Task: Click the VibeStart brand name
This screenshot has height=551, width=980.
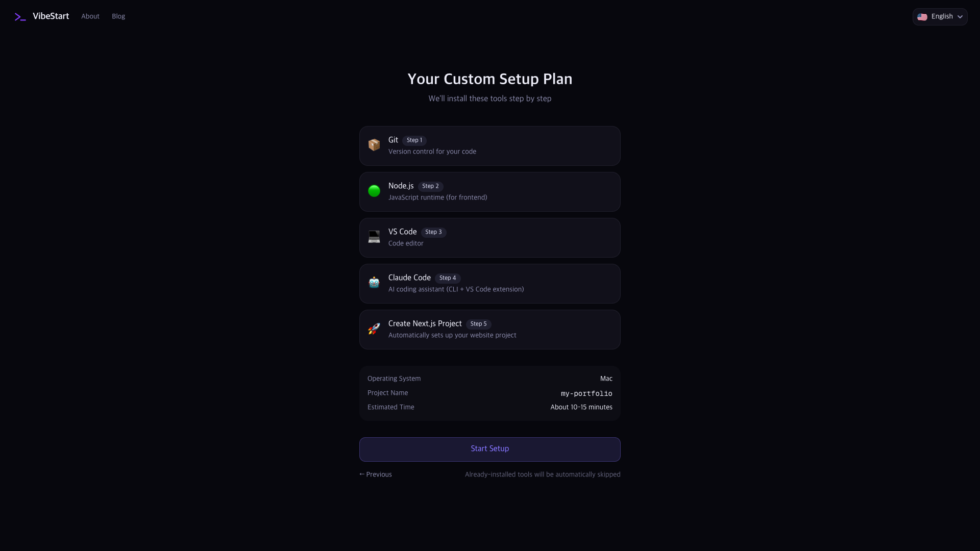Action: tap(51, 16)
